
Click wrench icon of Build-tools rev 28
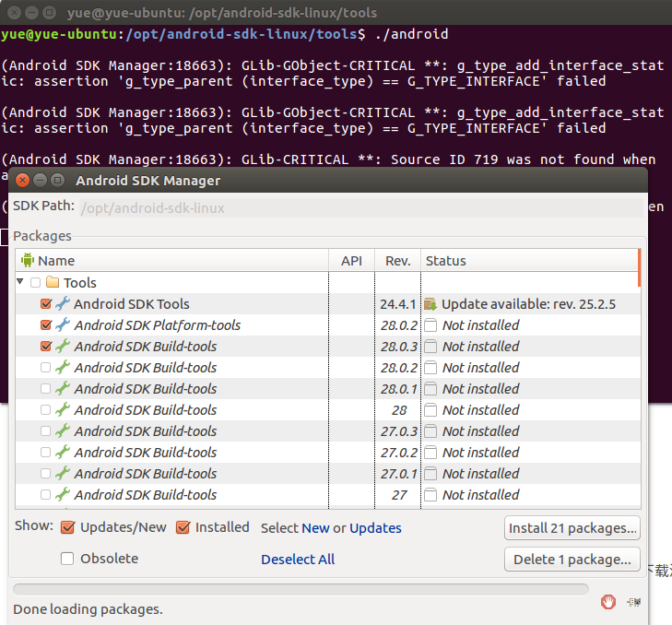63,409
